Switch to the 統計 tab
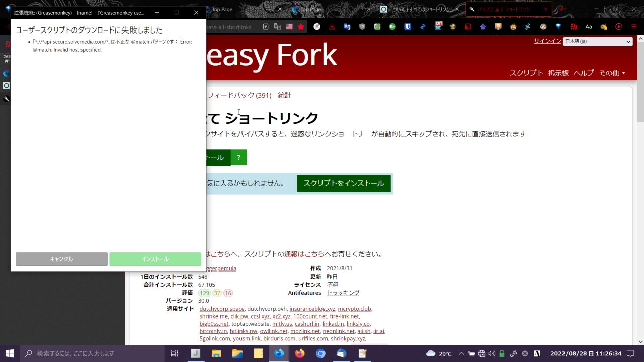This screenshot has width=644, height=362. click(x=284, y=95)
